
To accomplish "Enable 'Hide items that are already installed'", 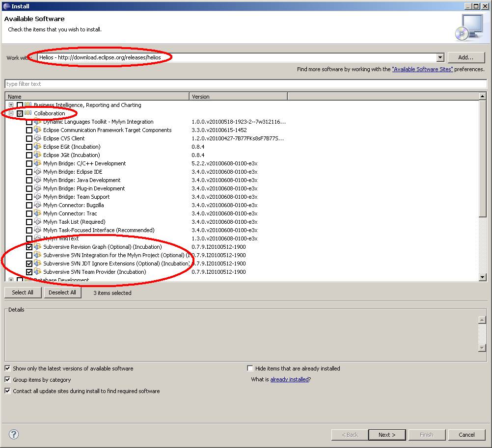I will tap(250, 369).
